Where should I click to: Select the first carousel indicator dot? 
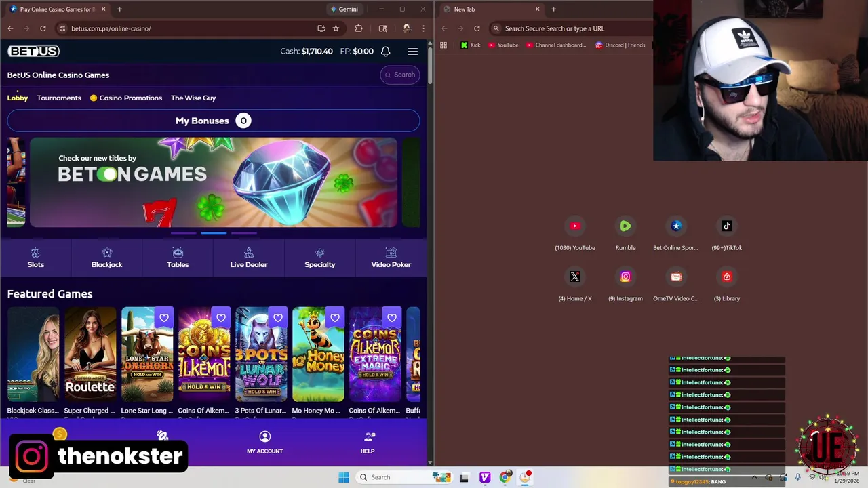tap(183, 232)
